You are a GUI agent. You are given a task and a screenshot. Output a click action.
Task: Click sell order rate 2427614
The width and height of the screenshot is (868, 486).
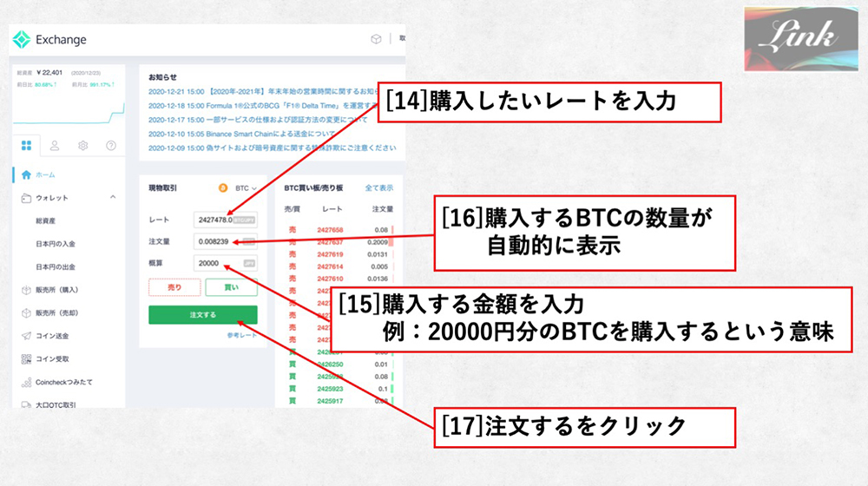tap(330, 266)
